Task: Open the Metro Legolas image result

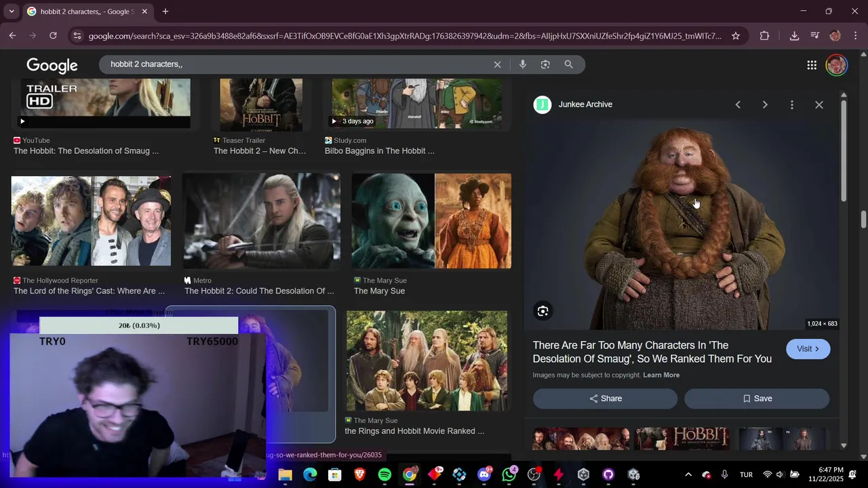Action: coord(261,221)
